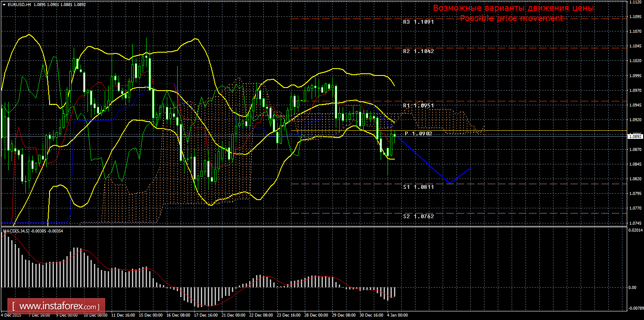Select the R3 1.1091 resistance label
Viewport: 644px width, 320px height.
click(x=418, y=22)
